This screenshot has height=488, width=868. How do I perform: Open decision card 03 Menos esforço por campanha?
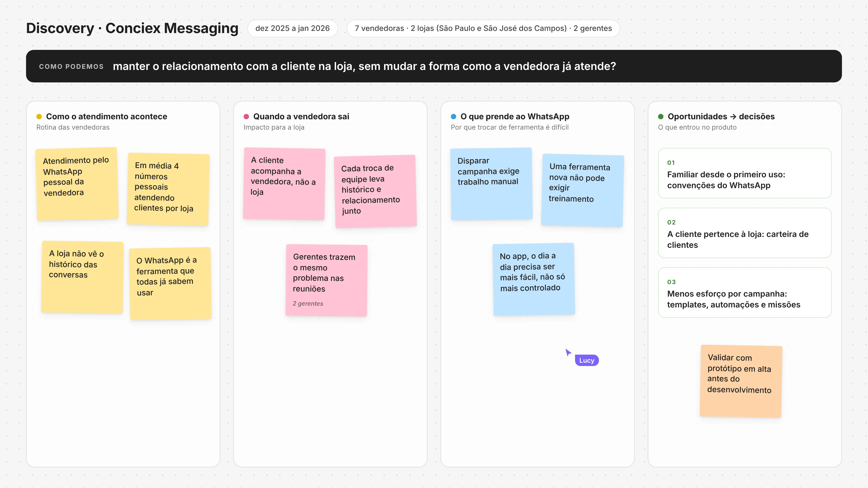745,293
